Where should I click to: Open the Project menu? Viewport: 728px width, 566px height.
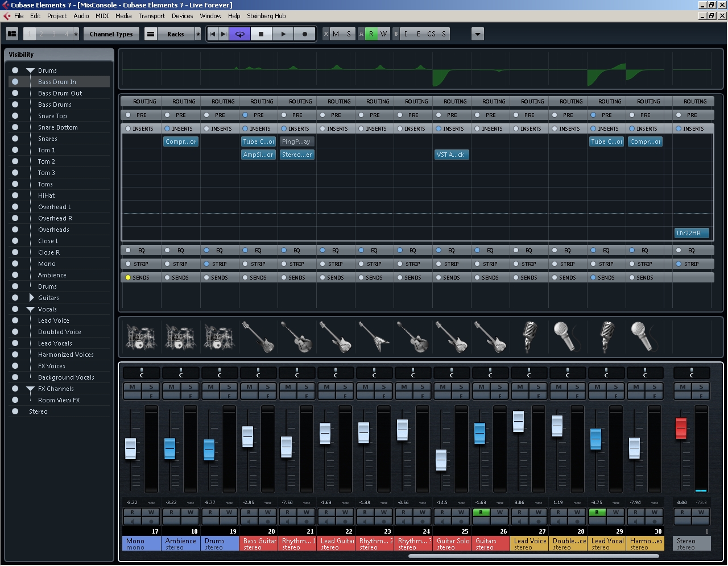(x=57, y=16)
